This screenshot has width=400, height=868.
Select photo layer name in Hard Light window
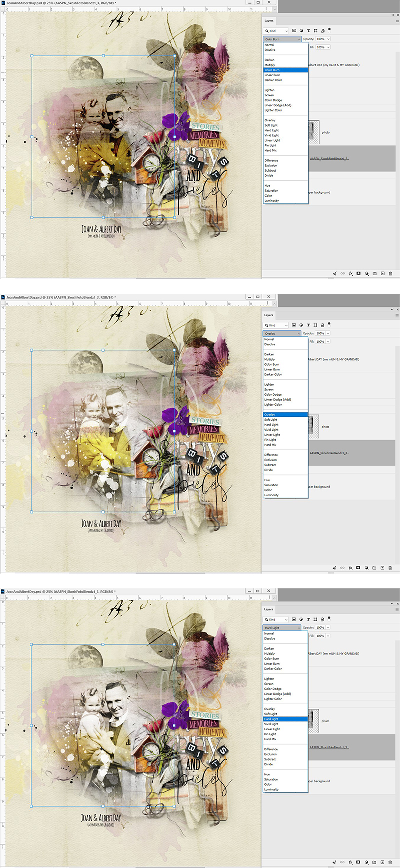326,721
